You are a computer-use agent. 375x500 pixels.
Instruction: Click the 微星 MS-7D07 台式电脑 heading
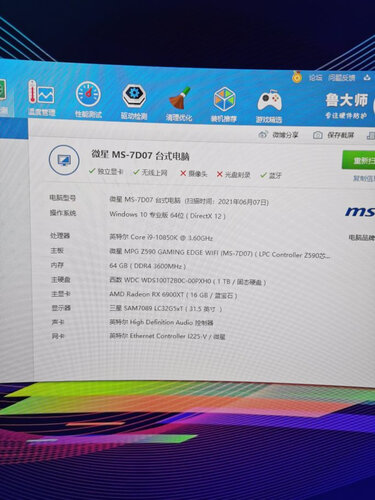point(140,155)
